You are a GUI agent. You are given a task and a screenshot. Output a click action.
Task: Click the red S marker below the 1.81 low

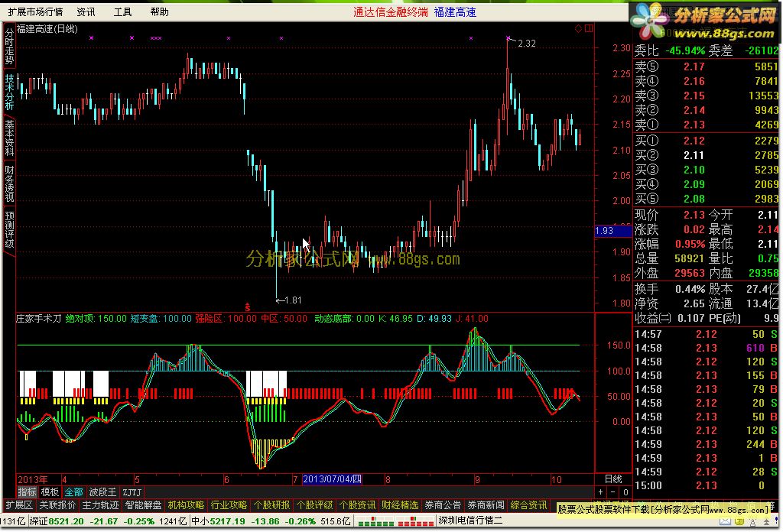(247, 307)
